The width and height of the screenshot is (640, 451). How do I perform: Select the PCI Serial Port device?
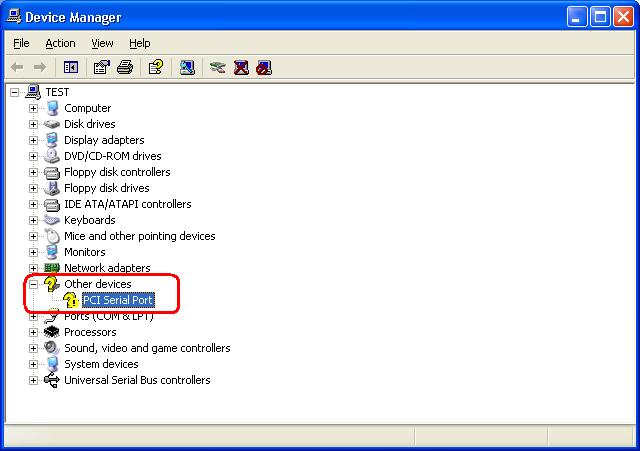coord(118,300)
